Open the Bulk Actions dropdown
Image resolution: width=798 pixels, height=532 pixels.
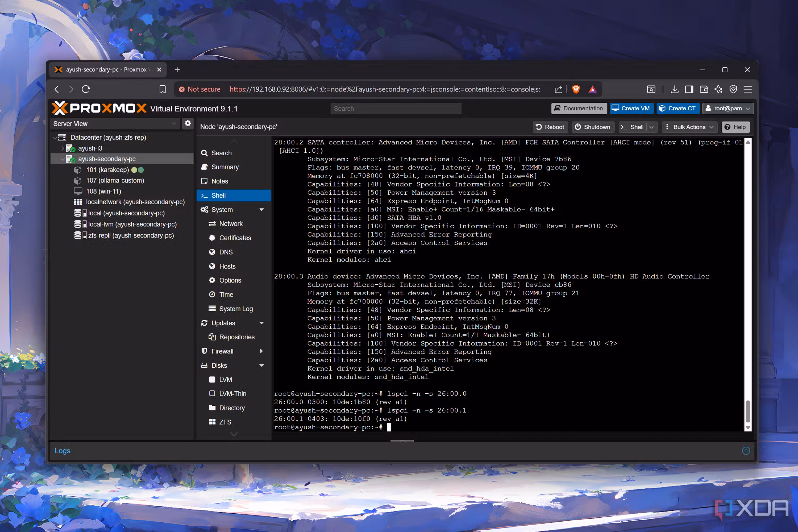(x=689, y=127)
